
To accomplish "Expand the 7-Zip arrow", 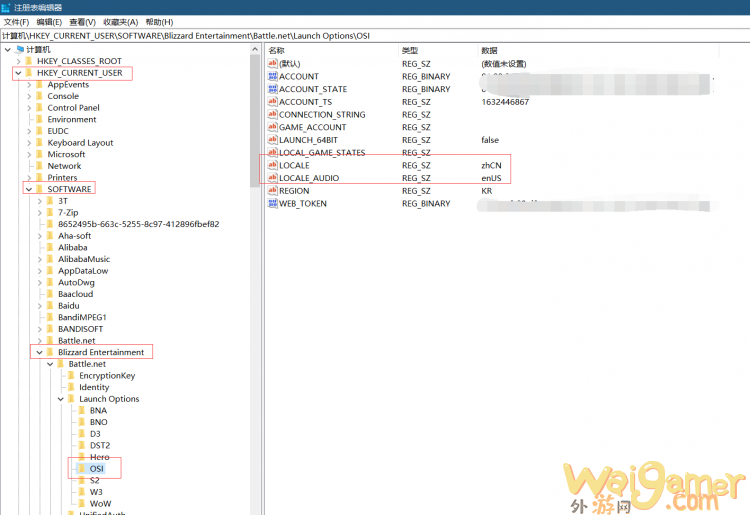I will point(40,213).
